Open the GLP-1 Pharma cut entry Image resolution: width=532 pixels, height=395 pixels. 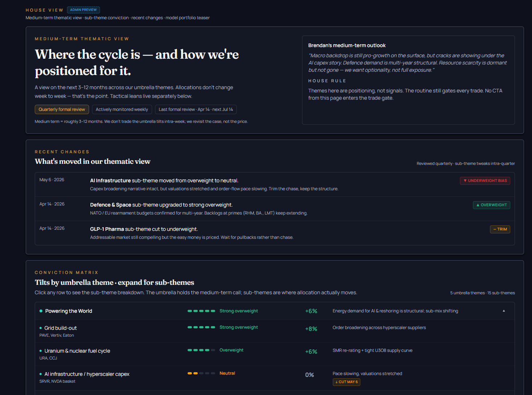[275, 233]
